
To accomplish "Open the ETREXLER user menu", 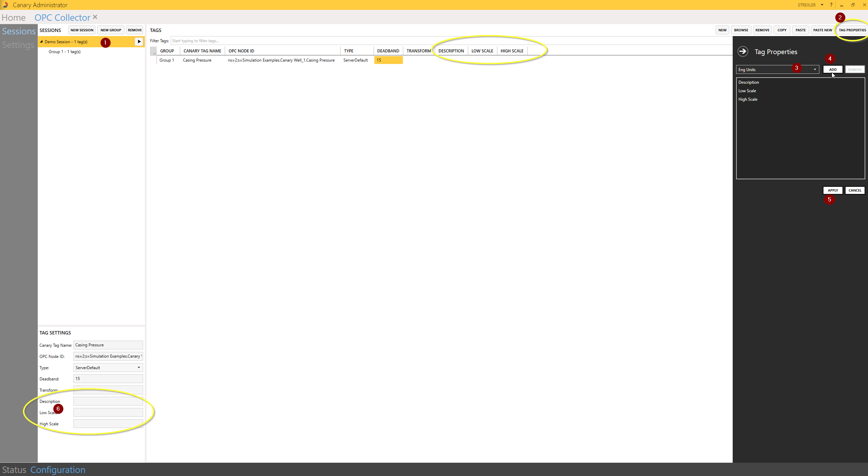I will pyautogui.click(x=811, y=5).
